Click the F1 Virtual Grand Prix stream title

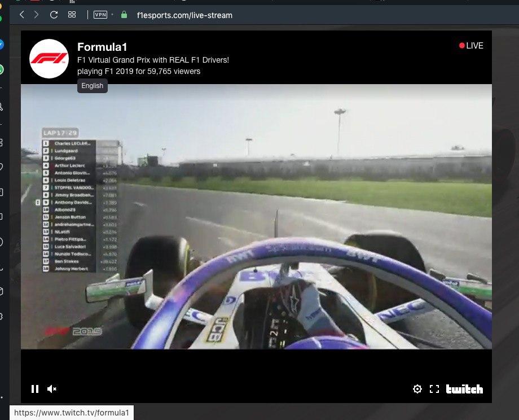[x=153, y=60]
